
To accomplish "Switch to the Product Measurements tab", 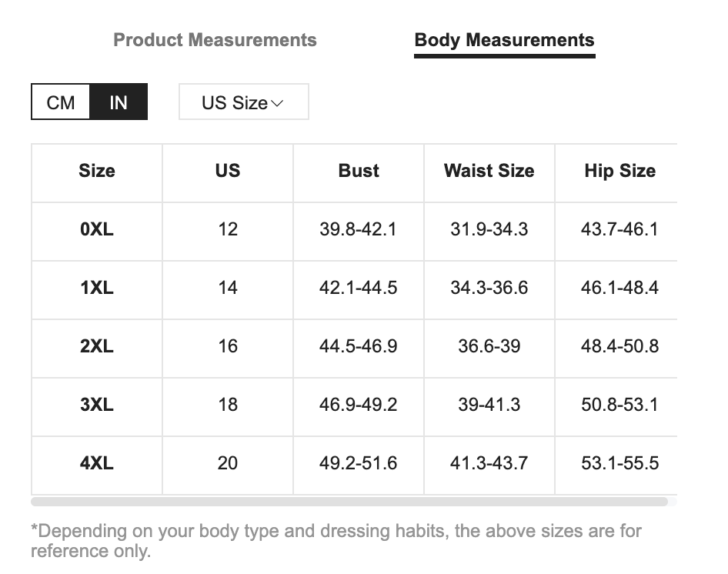I will (x=215, y=40).
